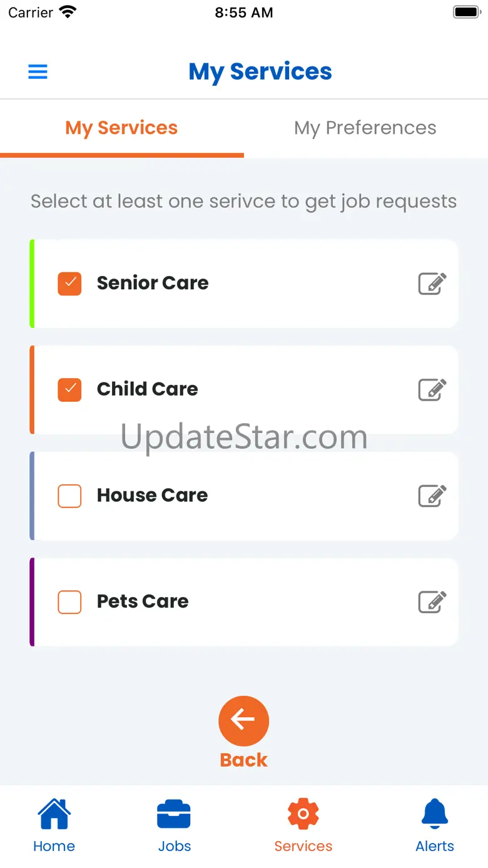The height and width of the screenshot is (868, 488).
Task: Uncheck the Child Care checkbox
Action: tap(69, 390)
